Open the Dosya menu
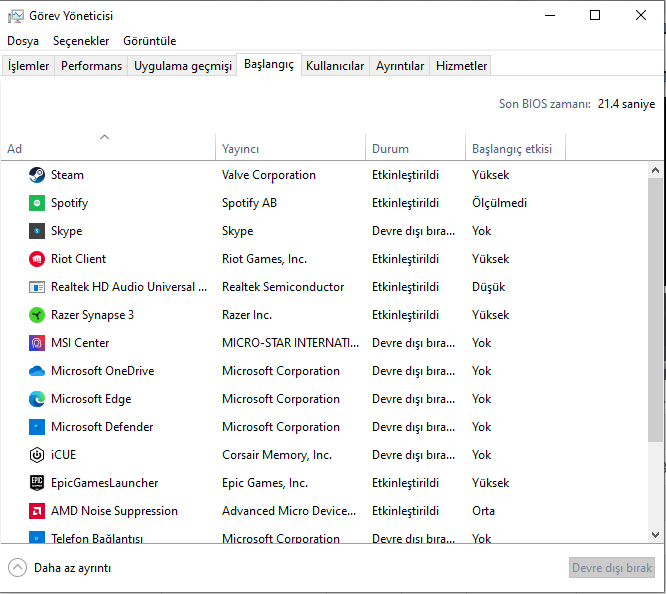The width and height of the screenshot is (666, 594). pyautogui.click(x=23, y=41)
